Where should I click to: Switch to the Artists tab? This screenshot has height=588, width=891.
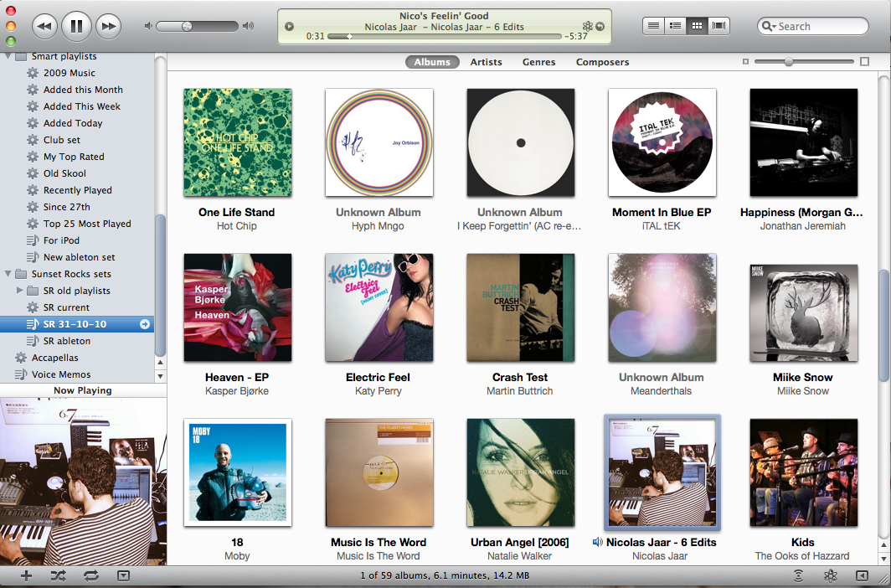point(486,62)
